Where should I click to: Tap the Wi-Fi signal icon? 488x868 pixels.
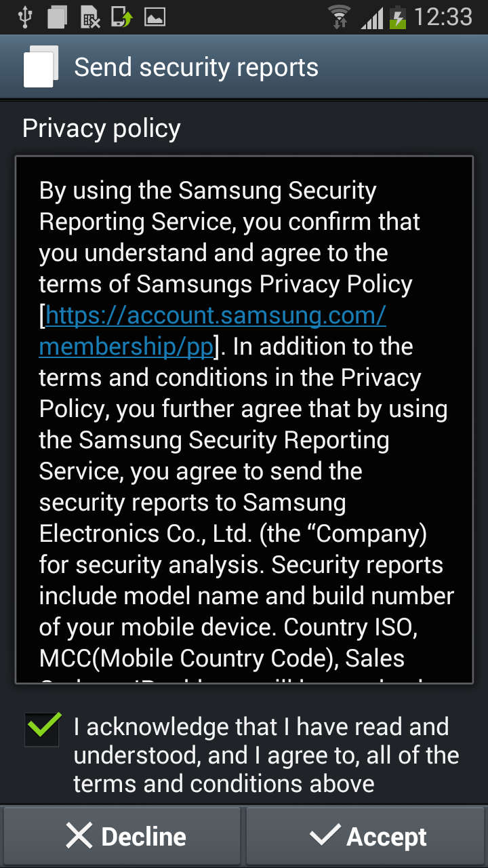coord(339,17)
